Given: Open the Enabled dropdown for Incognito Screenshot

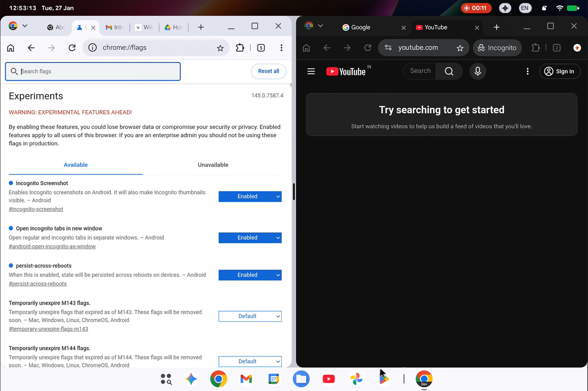Looking at the screenshot, I should 250,196.
